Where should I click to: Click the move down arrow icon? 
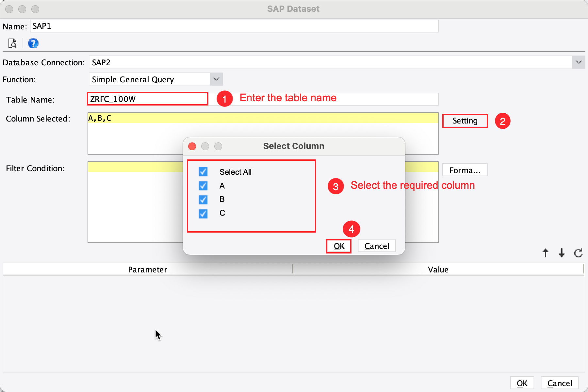[x=562, y=253]
